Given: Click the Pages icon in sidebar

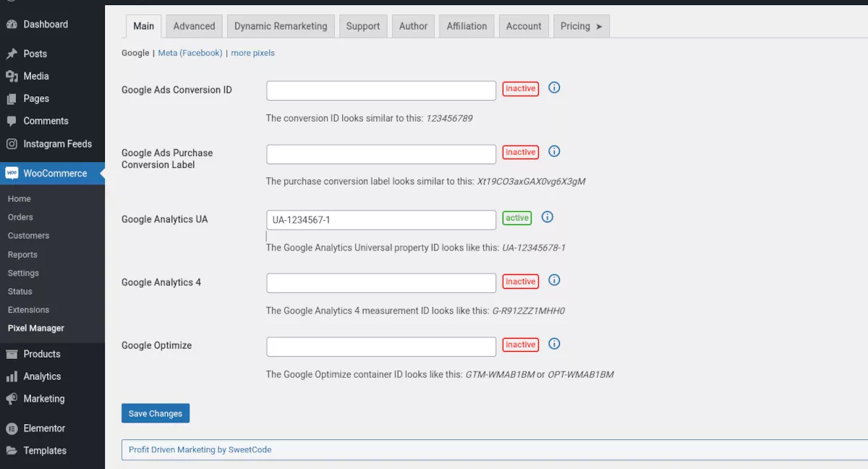Looking at the screenshot, I should (x=12, y=98).
